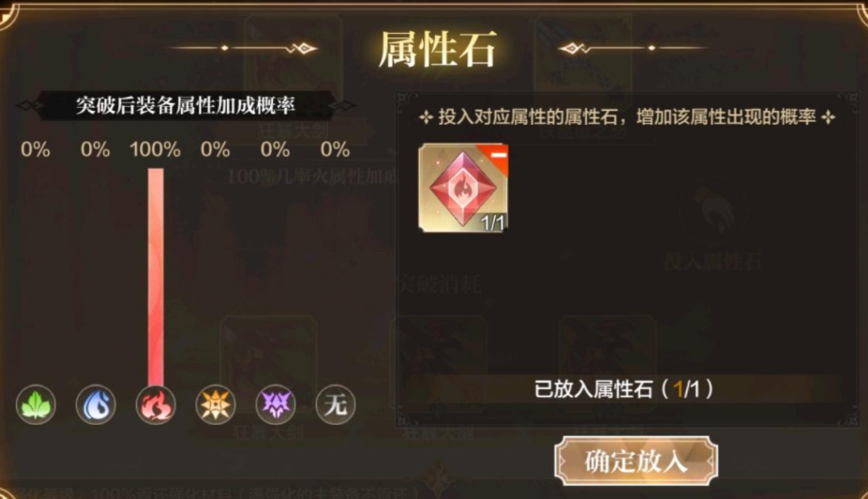
Task: Select the green grass attribute icon
Action: tap(36, 405)
